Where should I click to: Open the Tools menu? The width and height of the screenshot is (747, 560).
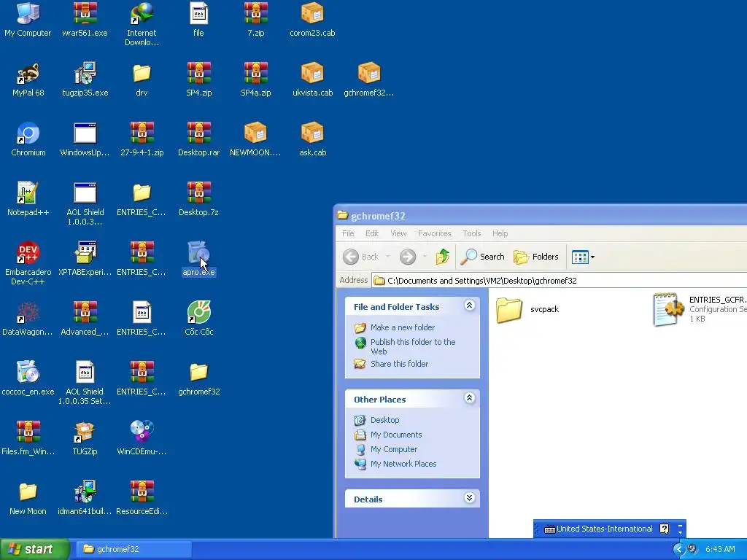(472, 233)
